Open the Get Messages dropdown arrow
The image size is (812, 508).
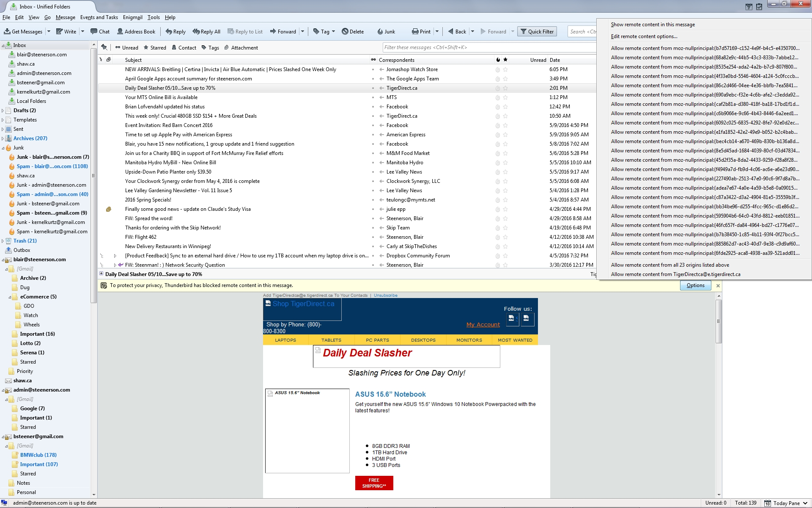click(49, 31)
